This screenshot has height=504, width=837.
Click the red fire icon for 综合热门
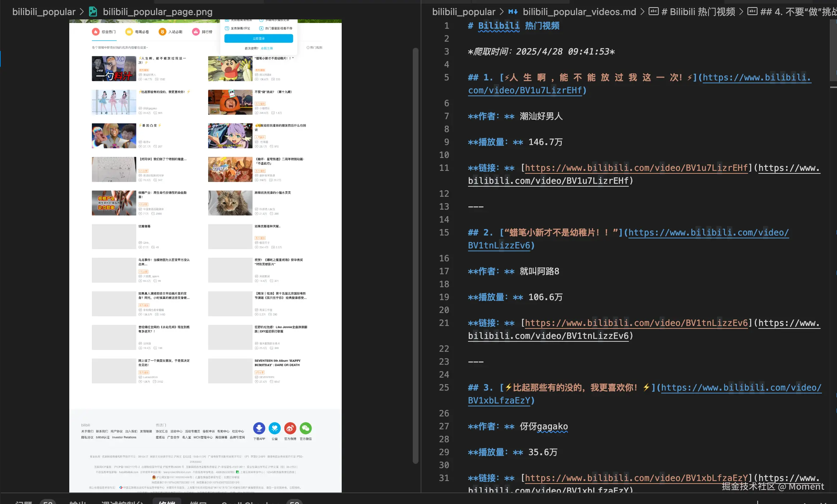(x=95, y=32)
